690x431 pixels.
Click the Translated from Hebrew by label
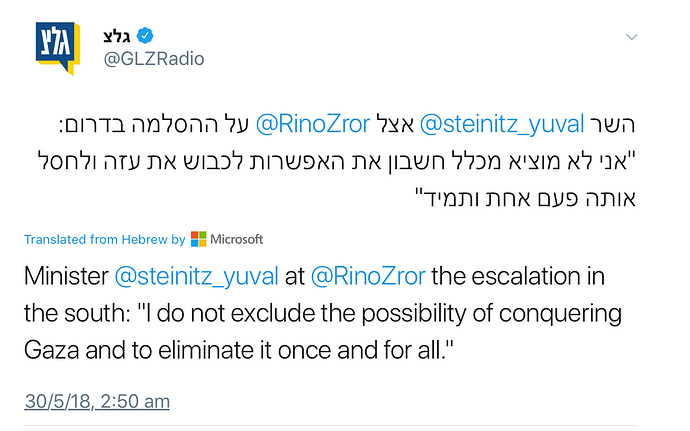coord(105,239)
